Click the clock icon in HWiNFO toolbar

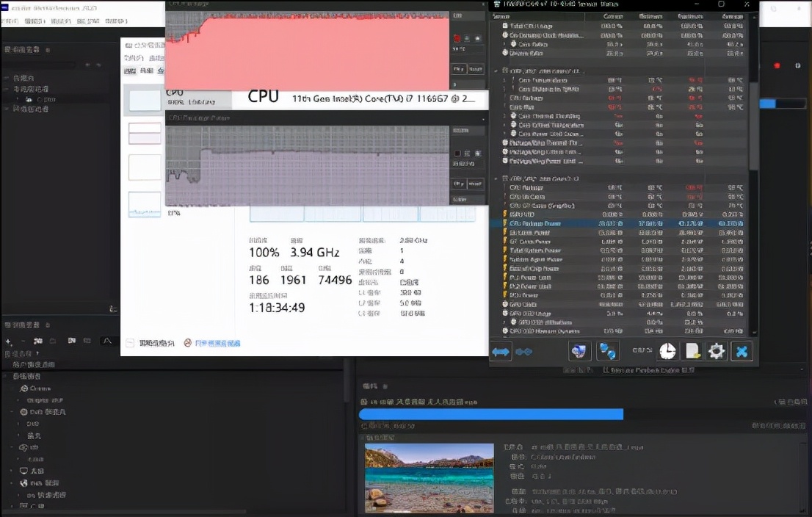[667, 351]
